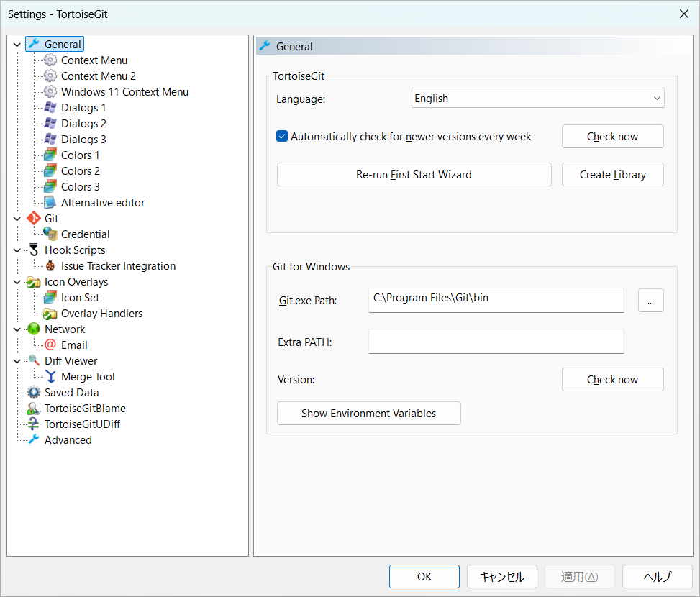Open Email settings via the @ icon
The image size is (700, 597).
[x=50, y=345]
